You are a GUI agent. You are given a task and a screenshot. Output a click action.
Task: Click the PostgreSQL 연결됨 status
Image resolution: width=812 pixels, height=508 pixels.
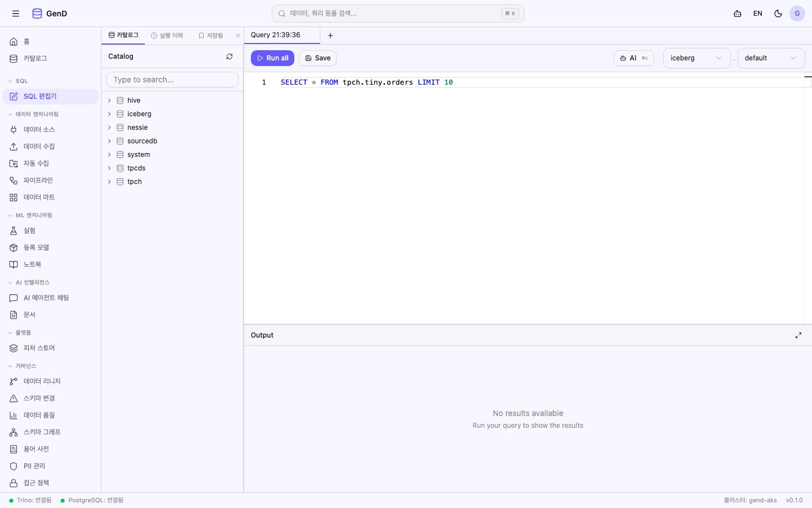click(92, 500)
